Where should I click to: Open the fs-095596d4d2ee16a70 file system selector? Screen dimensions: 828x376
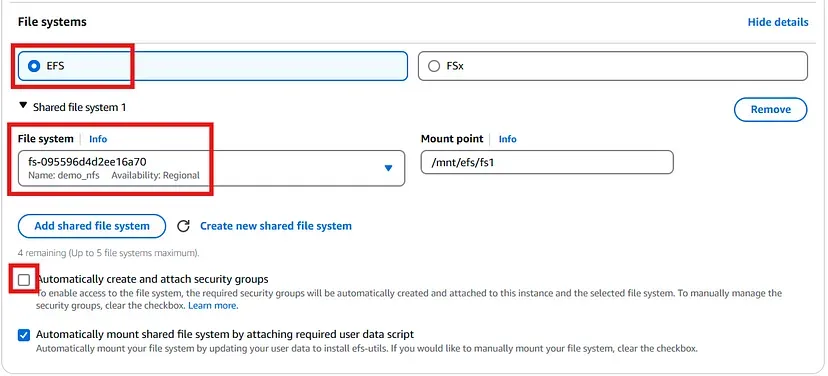pos(211,168)
